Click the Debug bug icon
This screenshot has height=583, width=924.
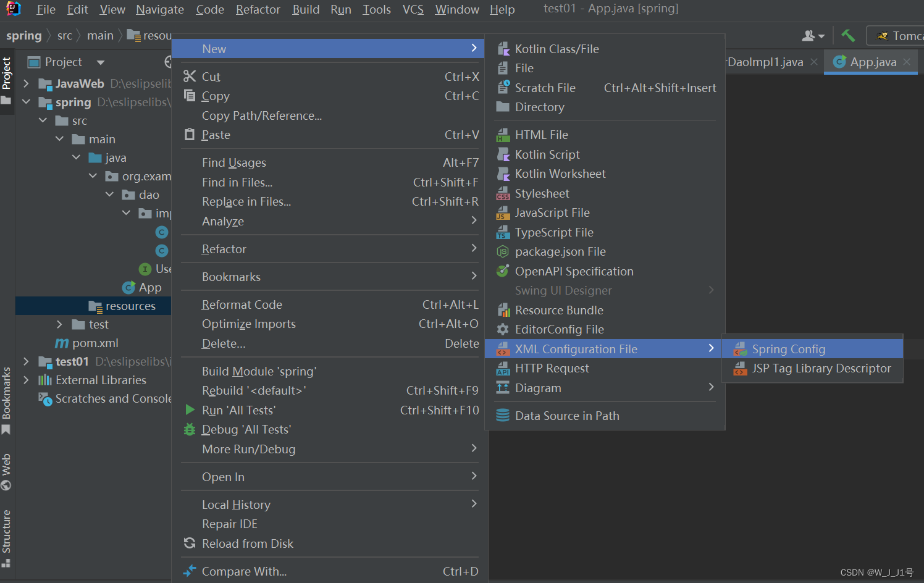click(190, 429)
